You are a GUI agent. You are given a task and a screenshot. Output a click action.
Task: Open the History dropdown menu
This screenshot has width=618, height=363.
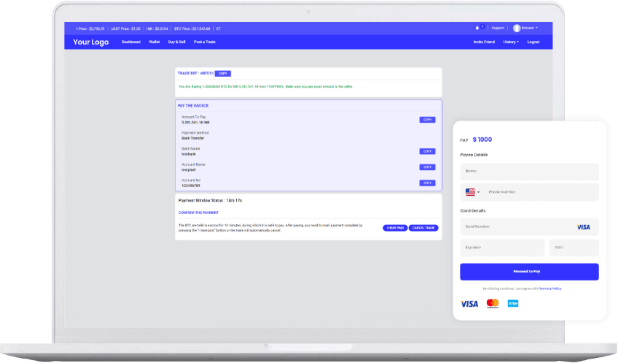(x=511, y=42)
